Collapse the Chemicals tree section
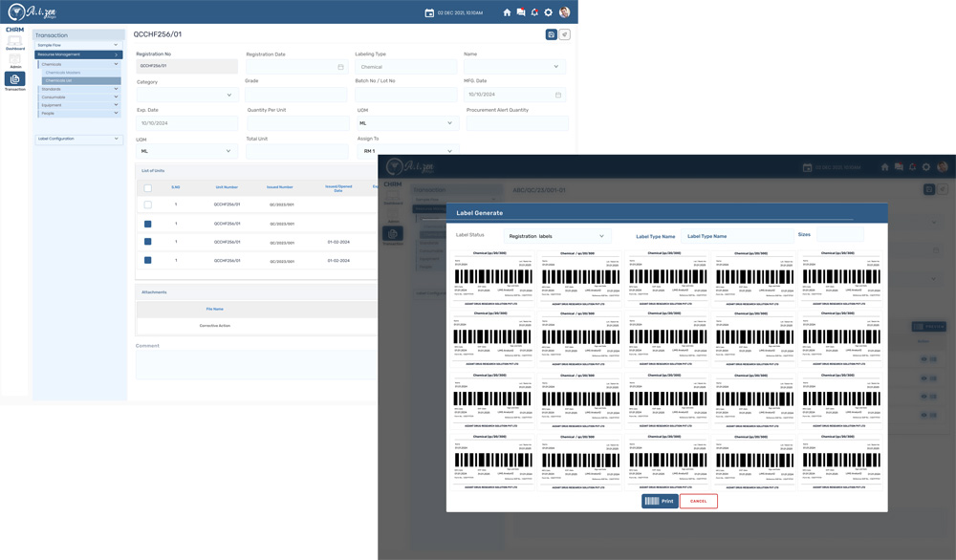This screenshot has height=560, width=956. pos(79,64)
